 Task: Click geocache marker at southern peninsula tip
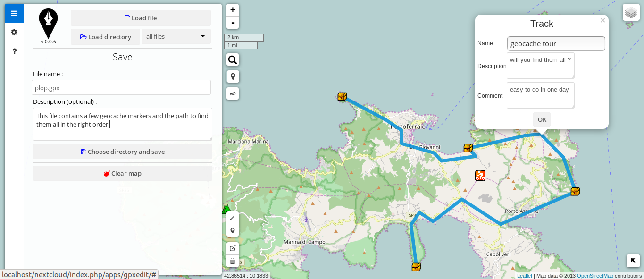(x=416, y=267)
